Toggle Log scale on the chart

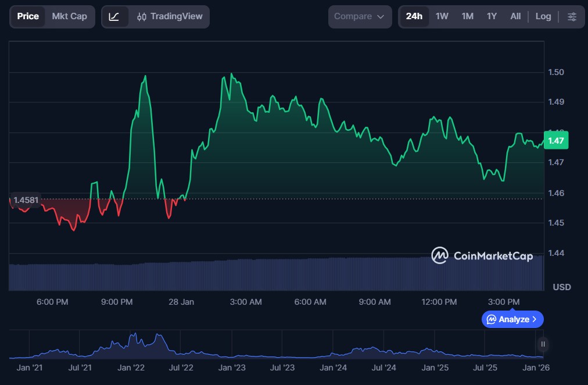543,16
